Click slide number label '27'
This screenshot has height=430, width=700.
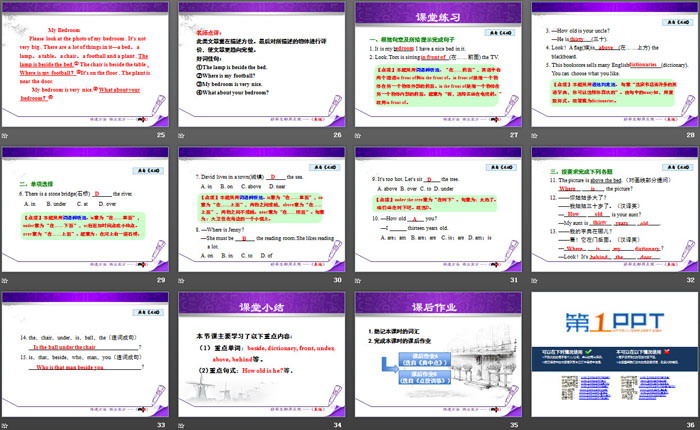(x=514, y=135)
